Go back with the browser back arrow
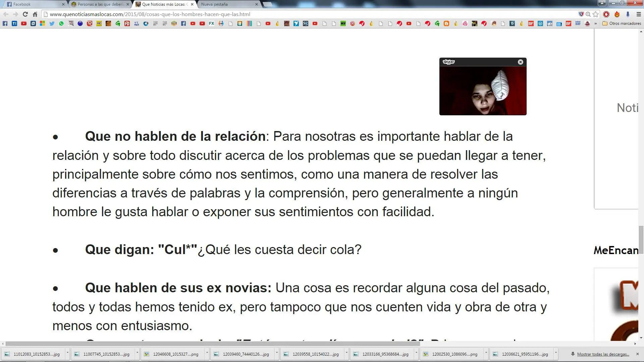This screenshot has height=362, width=644. tap(6, 14)
